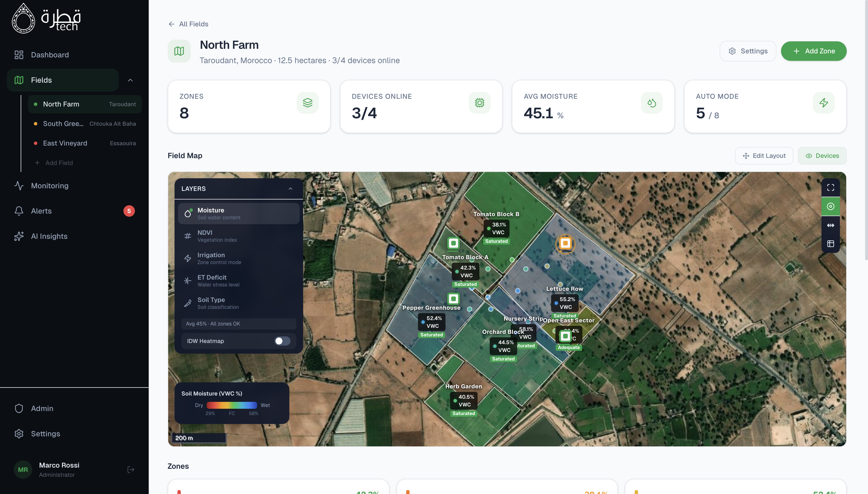Image resolution: width=868 pixels, height=494 pixels.
Task: Toggle Devices visibility on the field map
Action: (822, 156)
